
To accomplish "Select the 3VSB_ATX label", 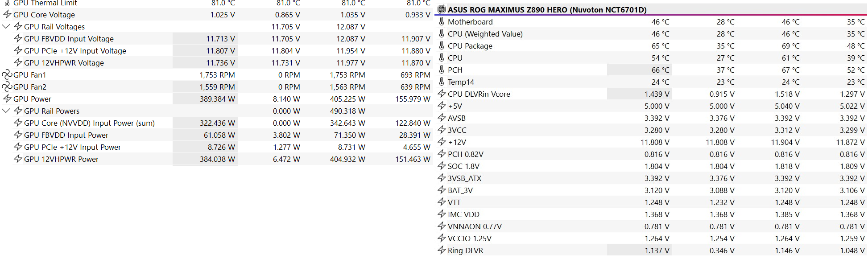I will [464, 178].
